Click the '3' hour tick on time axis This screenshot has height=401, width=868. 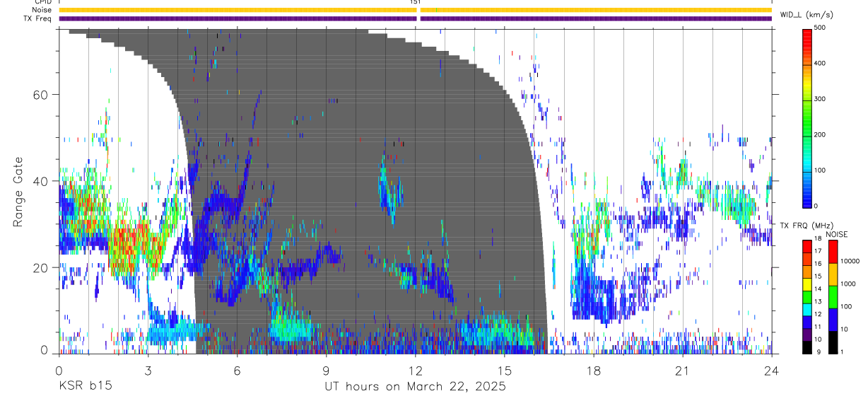click(x=148, y=370)
